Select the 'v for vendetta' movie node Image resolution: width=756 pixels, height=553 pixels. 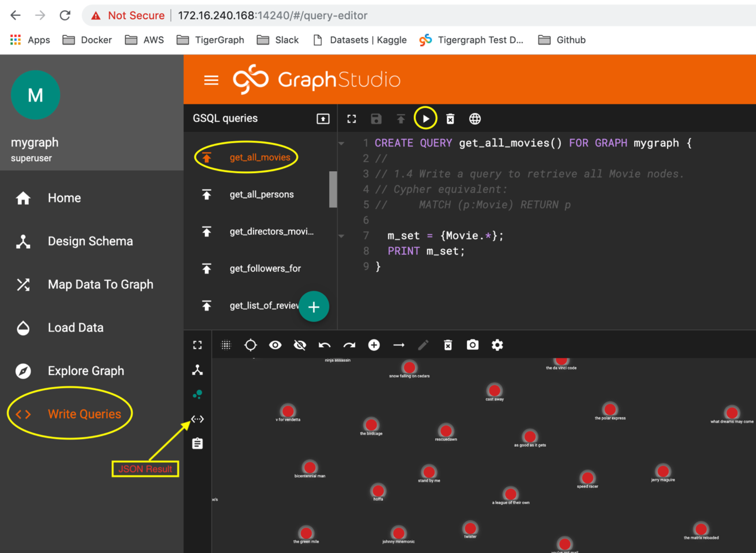tap(288, 411)
